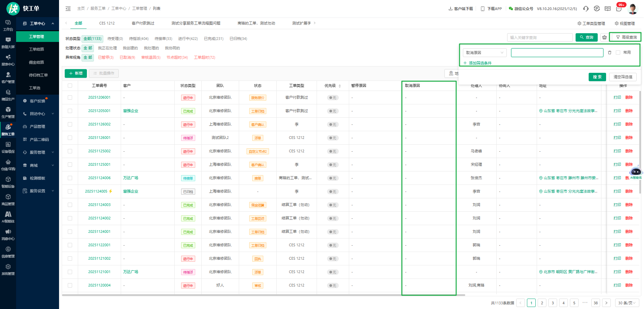Viewport: 644px width, 309px height.
Task: Toggle the select-all checkbox in table header
Action: coord(70,86)
